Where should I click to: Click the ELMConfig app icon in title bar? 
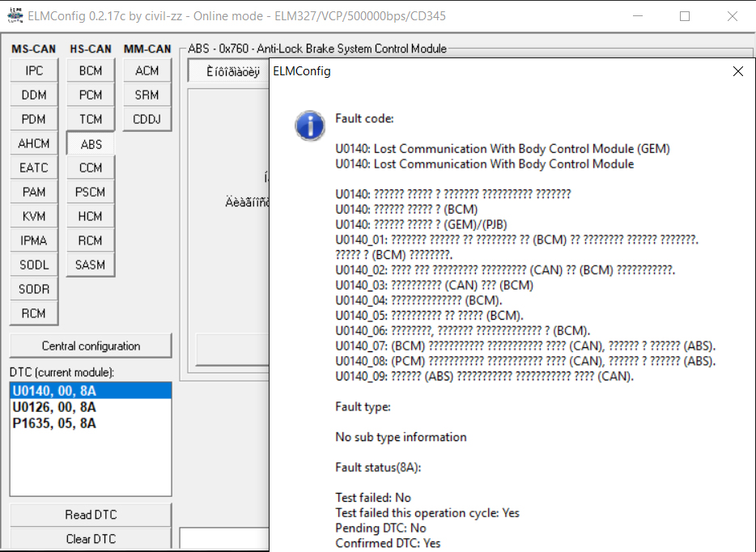tap(14, 16)
